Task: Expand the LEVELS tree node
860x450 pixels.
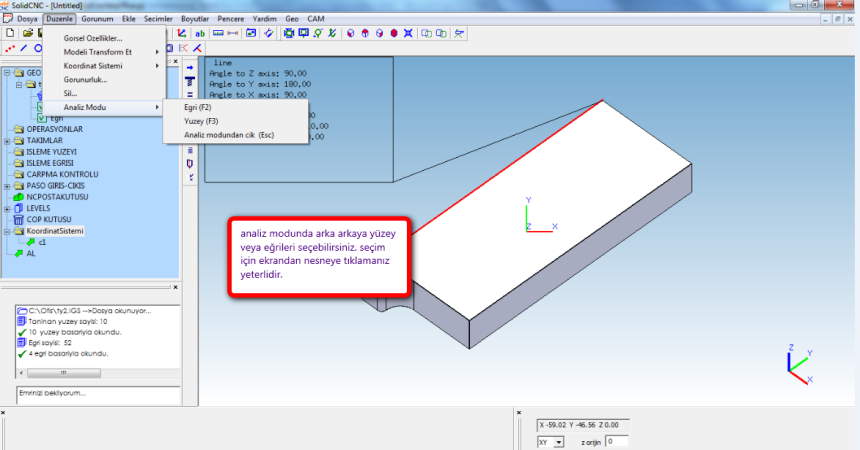Action: click(7, 209)
